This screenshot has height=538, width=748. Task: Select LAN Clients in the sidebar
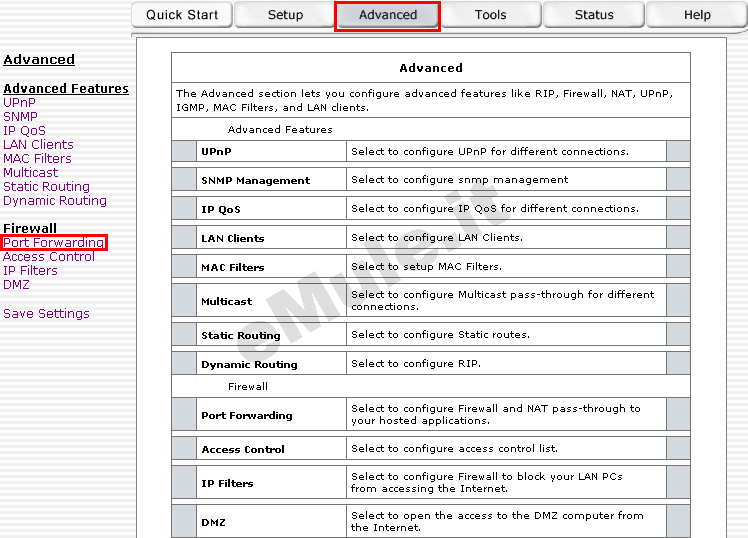(38, 145)
